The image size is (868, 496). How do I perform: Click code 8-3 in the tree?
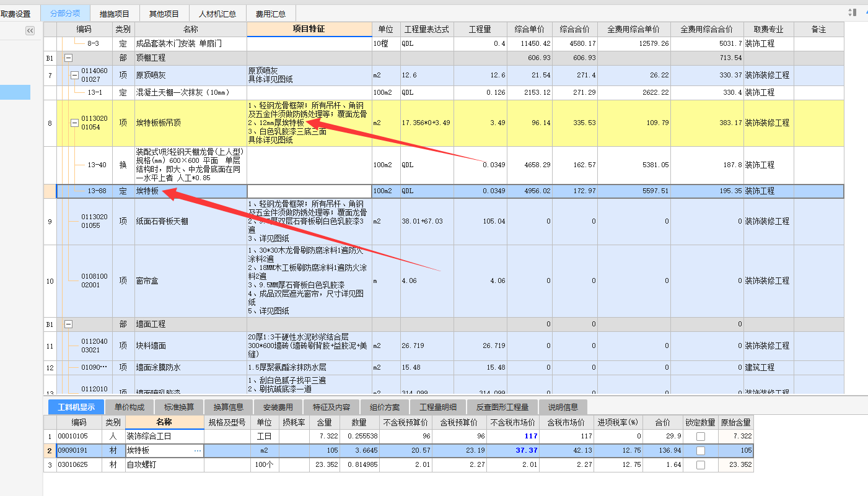pyautogui.click(x=93, y=43)
